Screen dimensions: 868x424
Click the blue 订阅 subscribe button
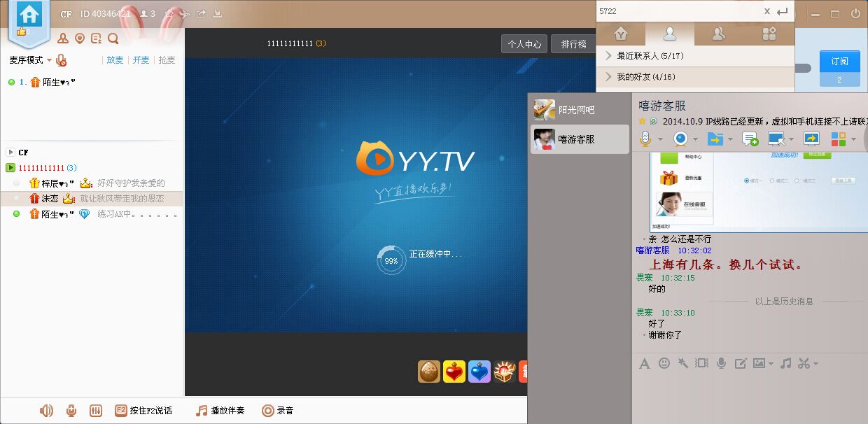pos(839,62)
